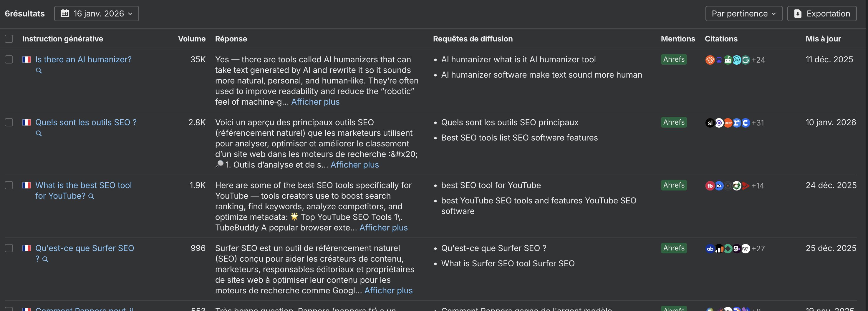Tick the header select-all checkbox
The image size is (868, 311).
click(9, 39)
